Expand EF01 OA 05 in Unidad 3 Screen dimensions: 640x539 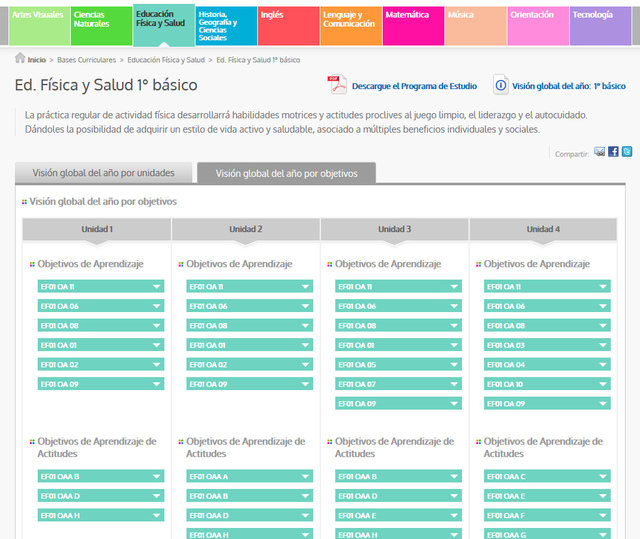(398, 365)
